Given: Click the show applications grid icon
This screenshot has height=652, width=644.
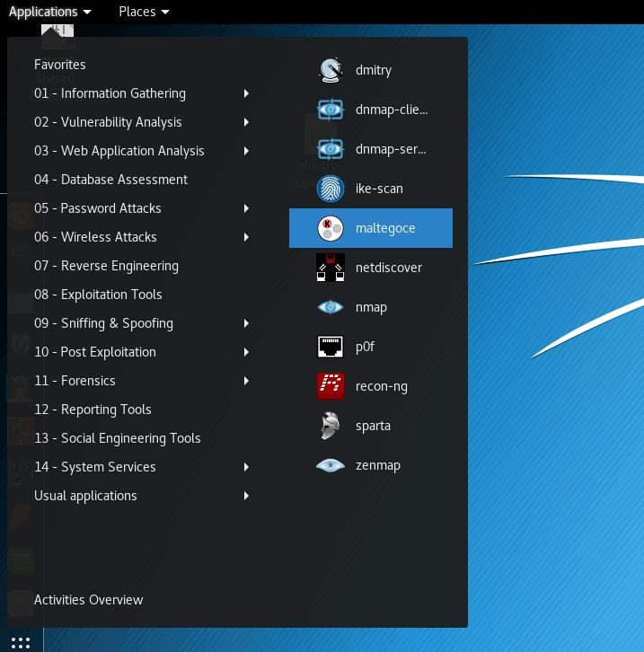Looking at the screenshot, I should tap(21, 641).
